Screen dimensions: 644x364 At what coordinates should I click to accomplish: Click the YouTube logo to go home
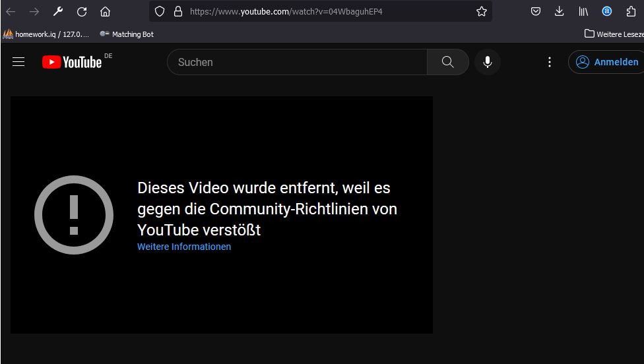tap(72, 62)
